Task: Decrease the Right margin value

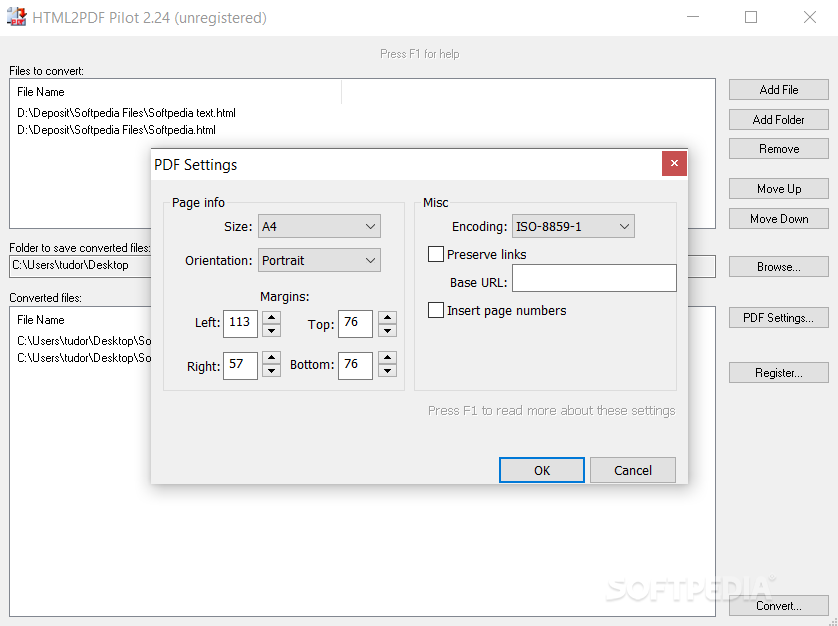Action: [271, 370]
